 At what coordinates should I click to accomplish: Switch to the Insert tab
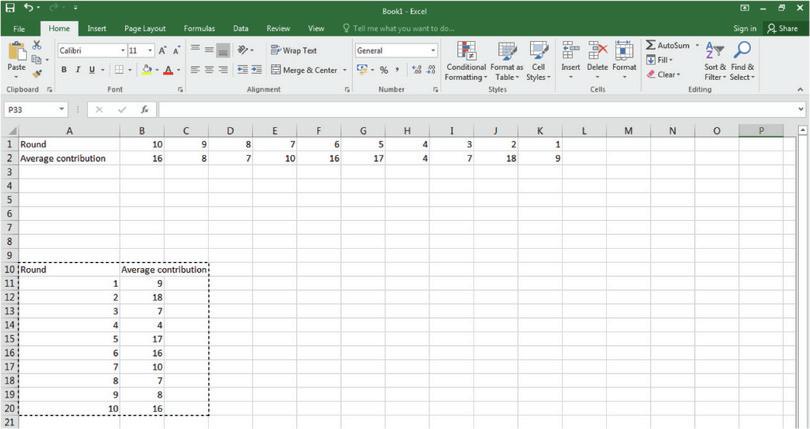[97, 28]
